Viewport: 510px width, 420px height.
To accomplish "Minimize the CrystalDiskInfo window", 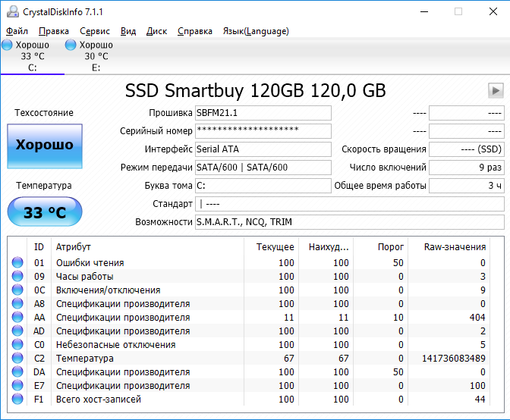I will 424,11.
